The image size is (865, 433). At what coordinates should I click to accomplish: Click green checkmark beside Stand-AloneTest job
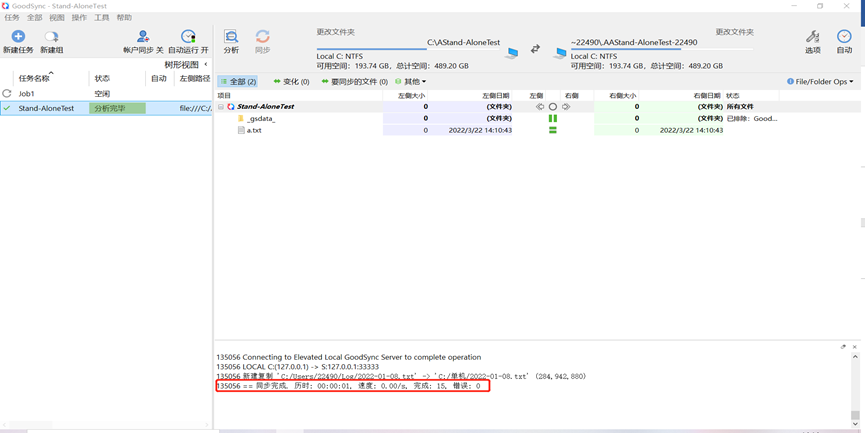pyautogui.click(x=7, y=109)
